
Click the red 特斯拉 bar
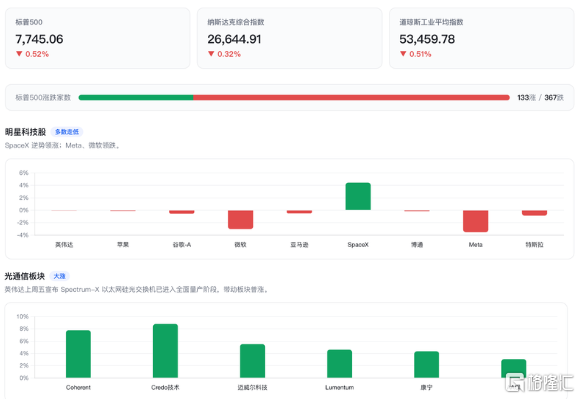[535, 213]
